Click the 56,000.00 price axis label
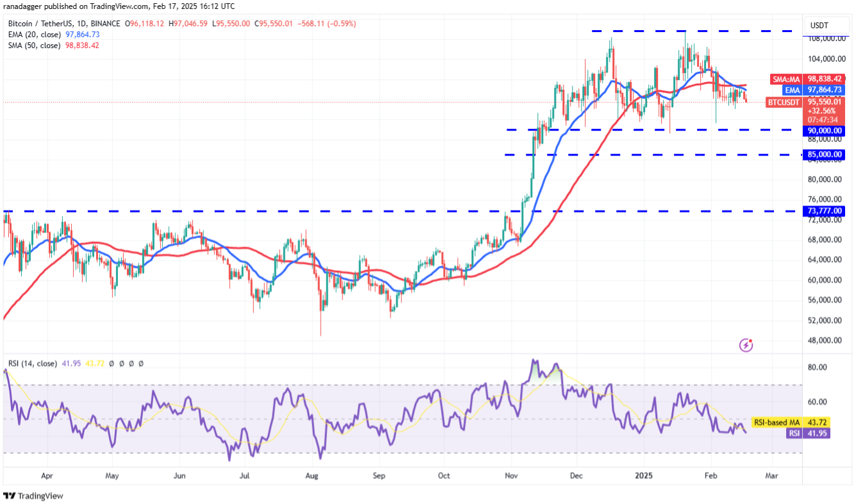Viewport: 856px width, 504px height. pos(826,300)
